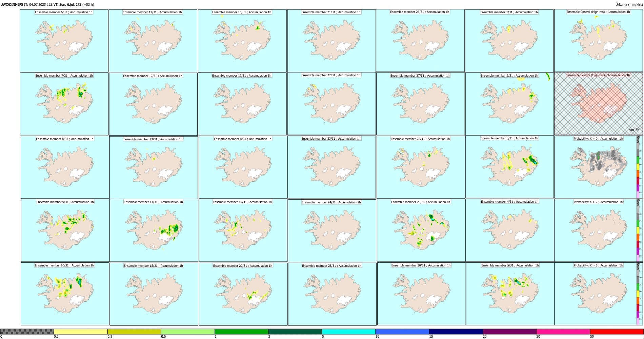Click the 'VT: Sun. 6.júl. 17Z' valid time
Screen dimensions: 644x339
point(67,5)
